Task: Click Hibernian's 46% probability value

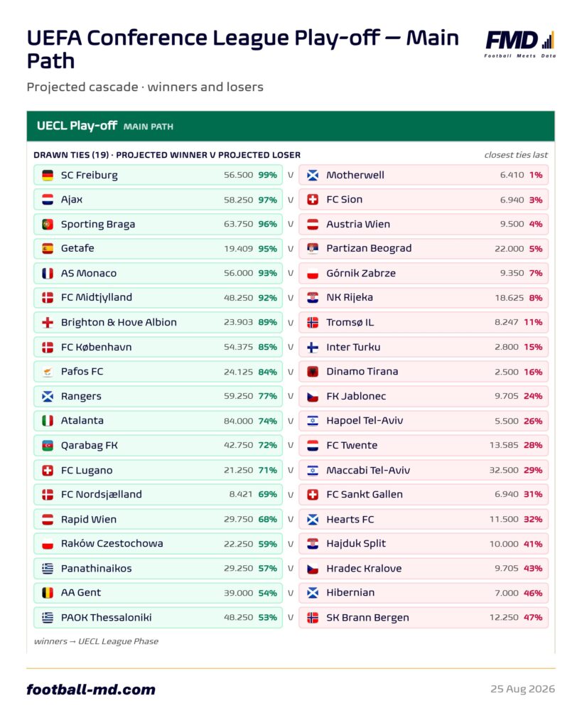Action: tap(533, 593)
